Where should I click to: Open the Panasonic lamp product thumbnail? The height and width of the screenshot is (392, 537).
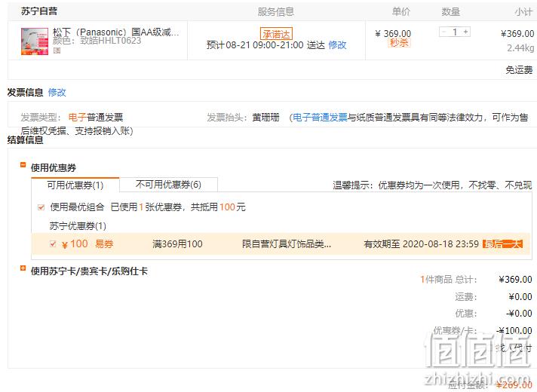click(35, 41)
